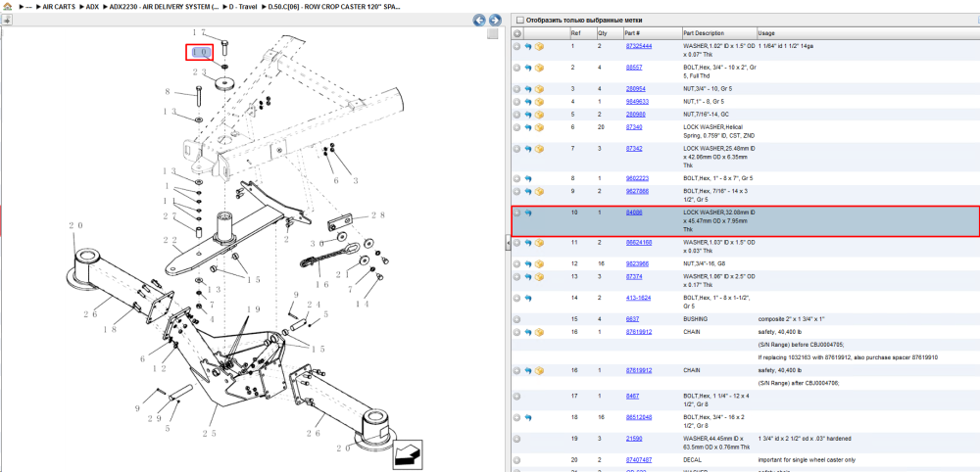Image resolution: width=980 pixels, height=472 pixels.
Task: Click blue arrow icon for Ref 18
Action: tap(527, 417)
